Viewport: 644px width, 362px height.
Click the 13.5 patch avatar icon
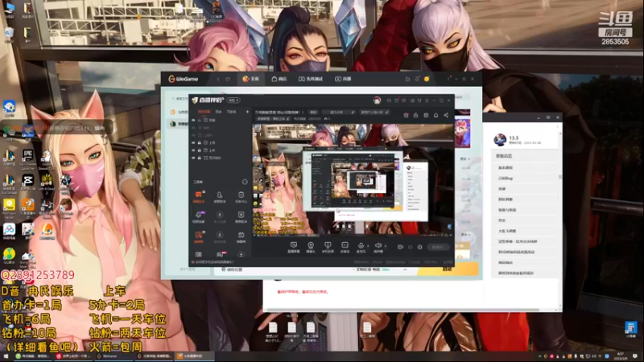point(500,140)
